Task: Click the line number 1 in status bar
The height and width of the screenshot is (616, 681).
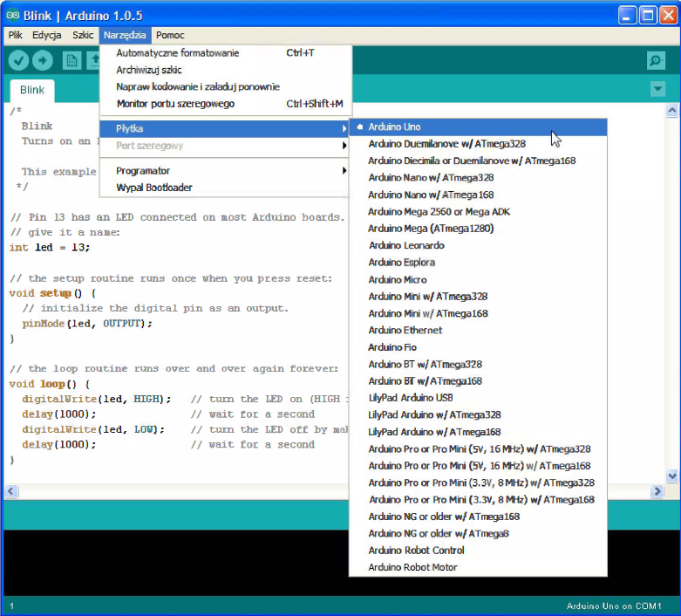Action: (x=11, y=606)
